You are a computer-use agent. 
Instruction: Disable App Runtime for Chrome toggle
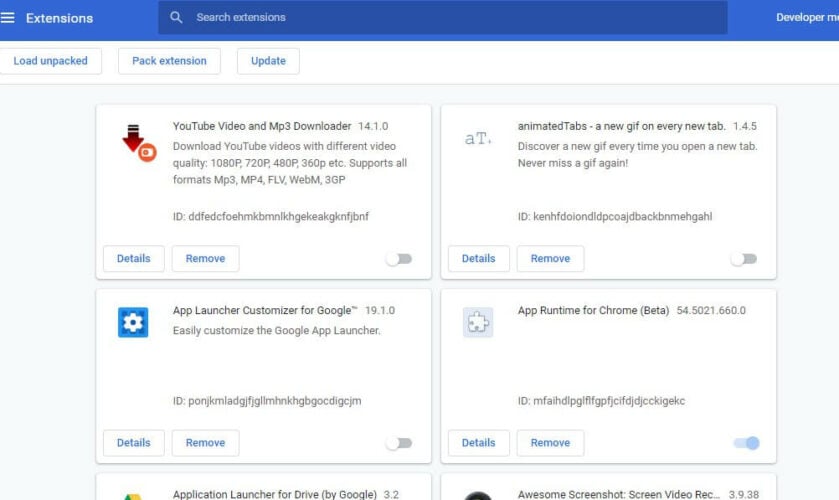click(x=746, y=443)
